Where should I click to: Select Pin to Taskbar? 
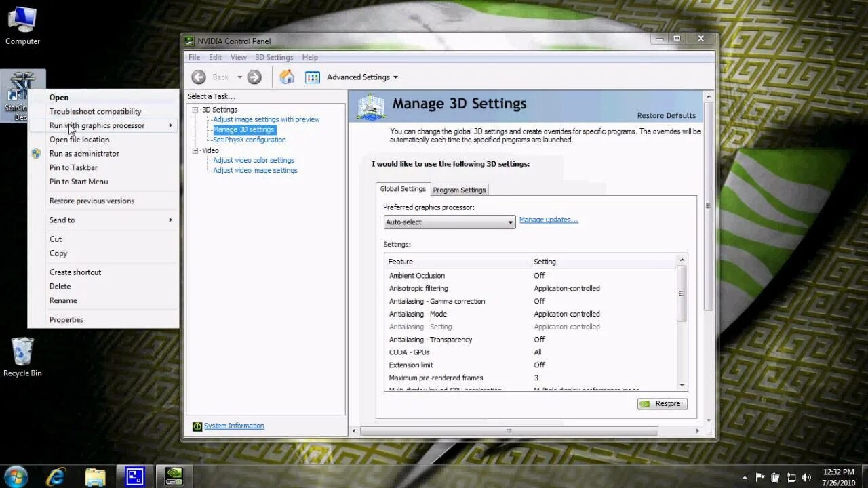point(103,167)
